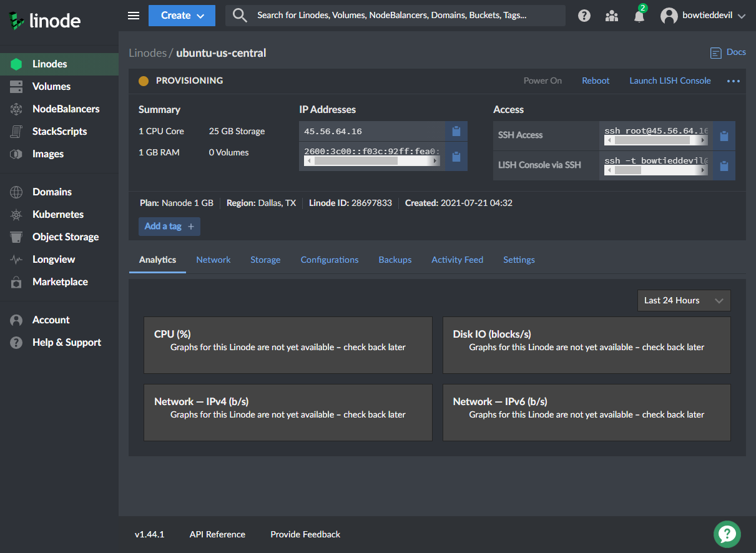Click the user avatar icon

pos(669,16)
